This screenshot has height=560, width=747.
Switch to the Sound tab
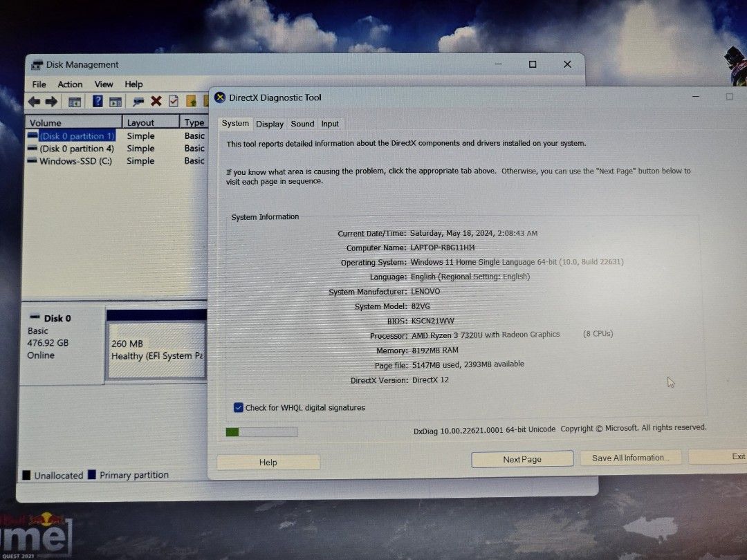click(302, 124)
